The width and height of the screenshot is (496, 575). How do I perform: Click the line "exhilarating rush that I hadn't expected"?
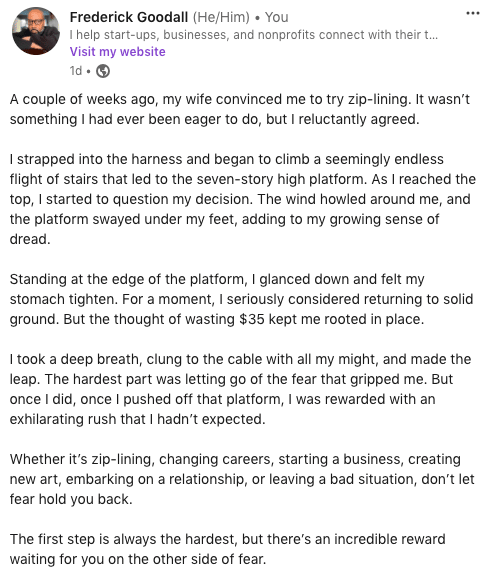[x=137, y=419]
